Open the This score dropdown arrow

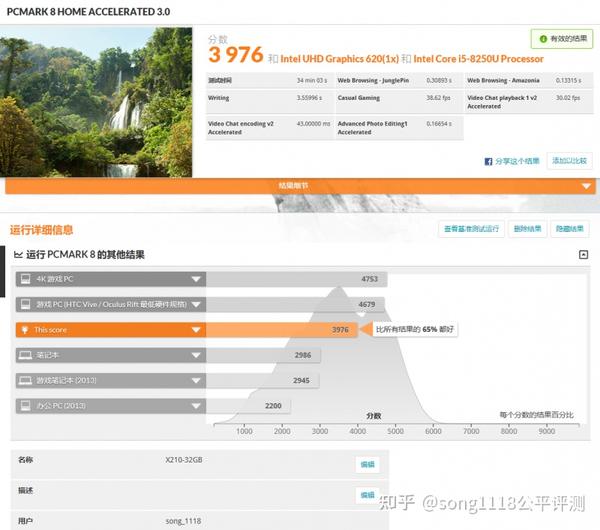point(196,330)
